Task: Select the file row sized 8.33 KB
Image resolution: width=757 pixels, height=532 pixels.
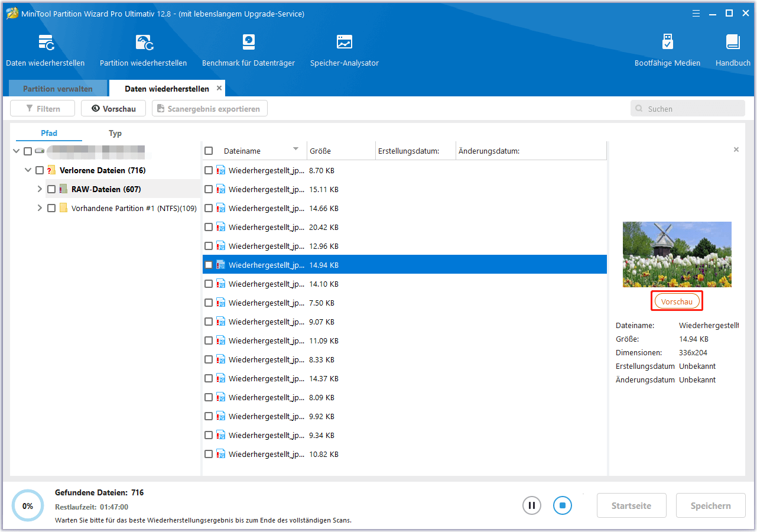Action: point(405,359)
